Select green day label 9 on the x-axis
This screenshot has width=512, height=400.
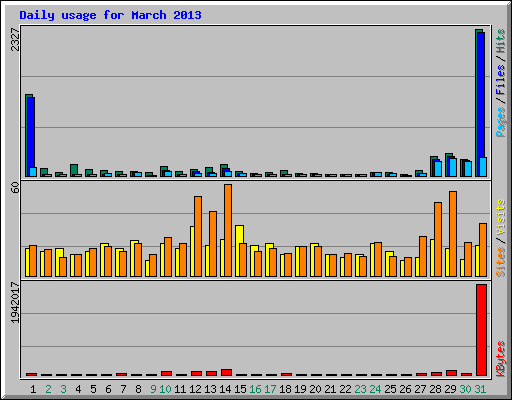153,389
